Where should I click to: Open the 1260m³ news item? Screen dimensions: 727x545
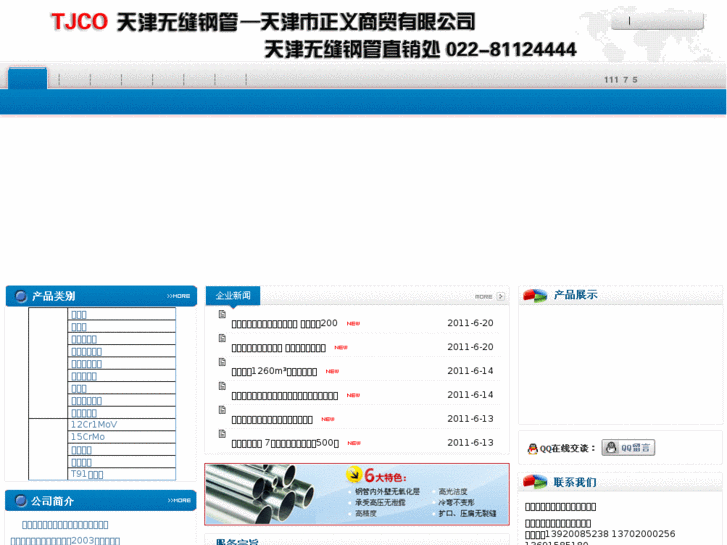pyautogui.click(x=274, y=371)
